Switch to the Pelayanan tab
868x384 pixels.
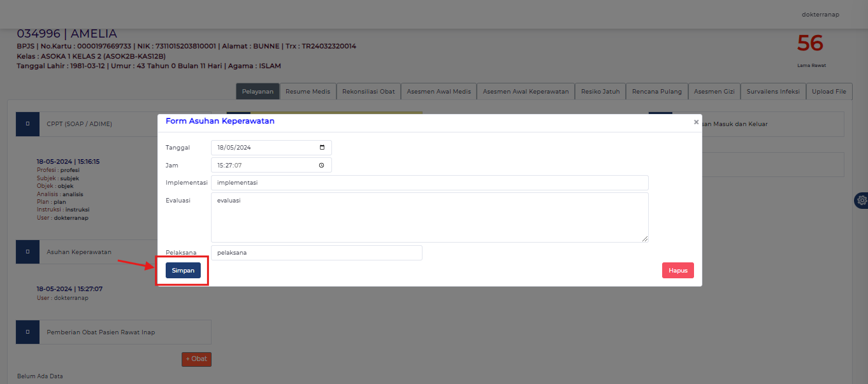click(x=257, y=91)
